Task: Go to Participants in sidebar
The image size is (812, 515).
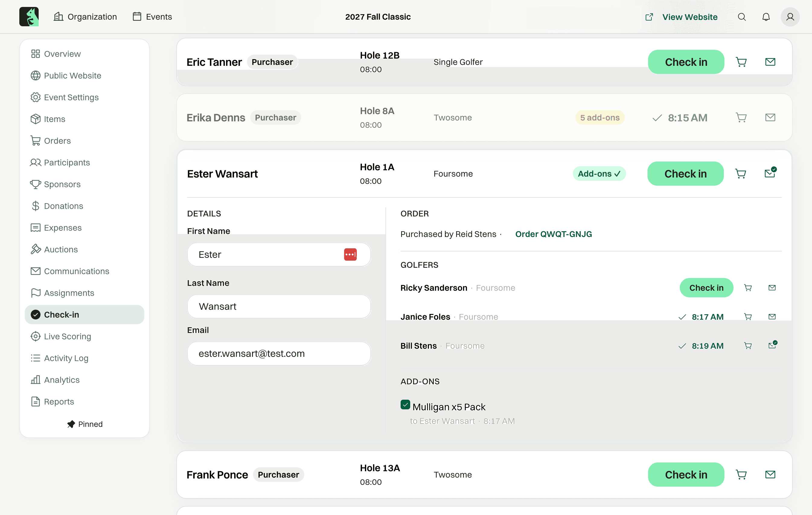Action: (84, 163)
